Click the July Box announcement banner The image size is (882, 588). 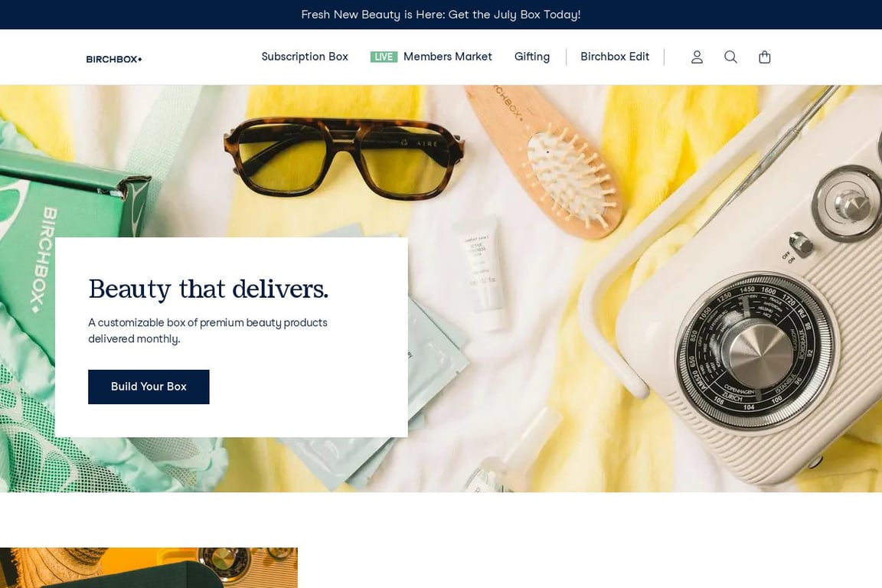441,15
